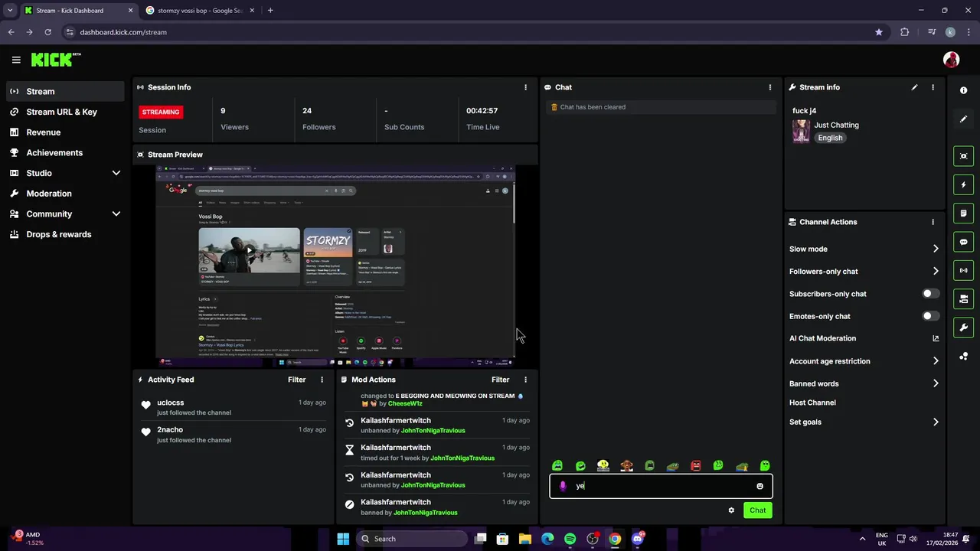Bookmark this page with star icon

[x=879, y=32]
